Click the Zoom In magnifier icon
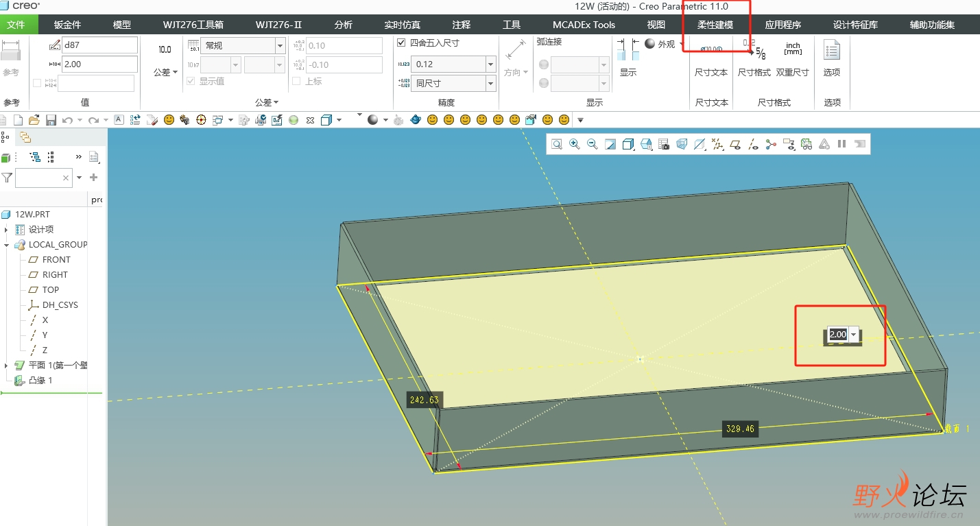980x526 pixels. pyautogui.click(x=575, y=144)
